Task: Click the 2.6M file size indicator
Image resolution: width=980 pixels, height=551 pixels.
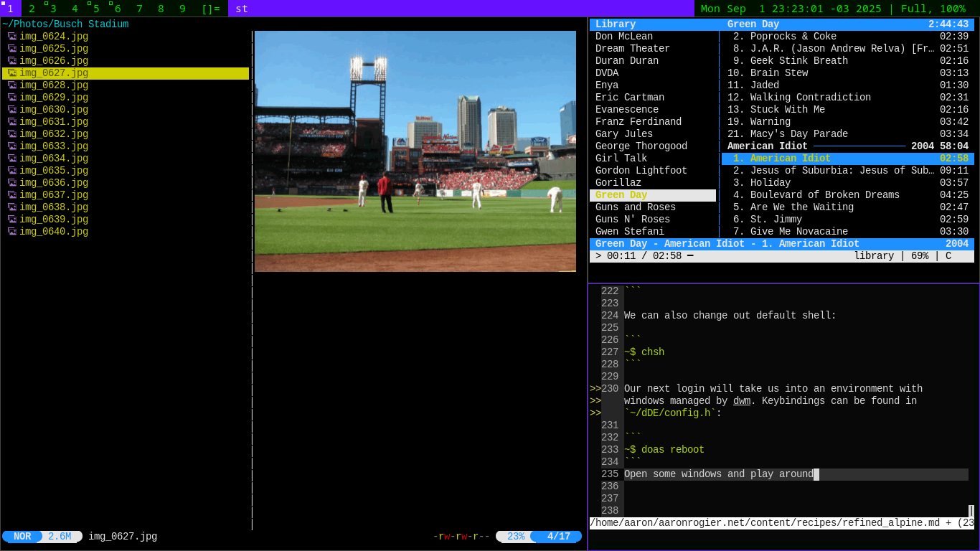Action: point(60,537)
